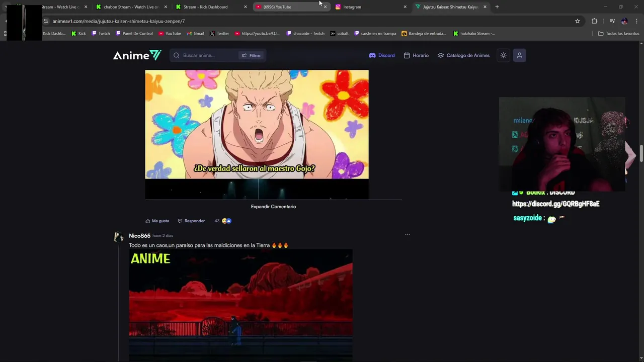Viewport: 644px width, 362px height.
Task: Like the comment with Me gusta
Action: [157, 221]
